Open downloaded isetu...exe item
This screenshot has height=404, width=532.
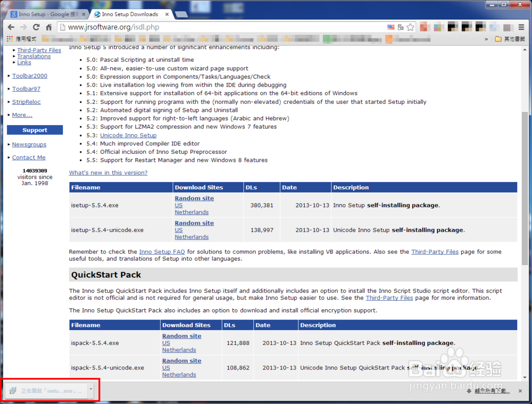coord(46,391)
